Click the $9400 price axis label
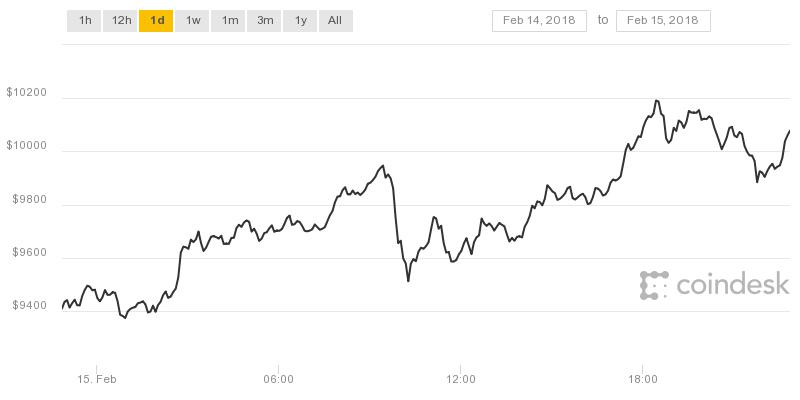800x400 pixels. pyautogui.click(x=30, y=306)
